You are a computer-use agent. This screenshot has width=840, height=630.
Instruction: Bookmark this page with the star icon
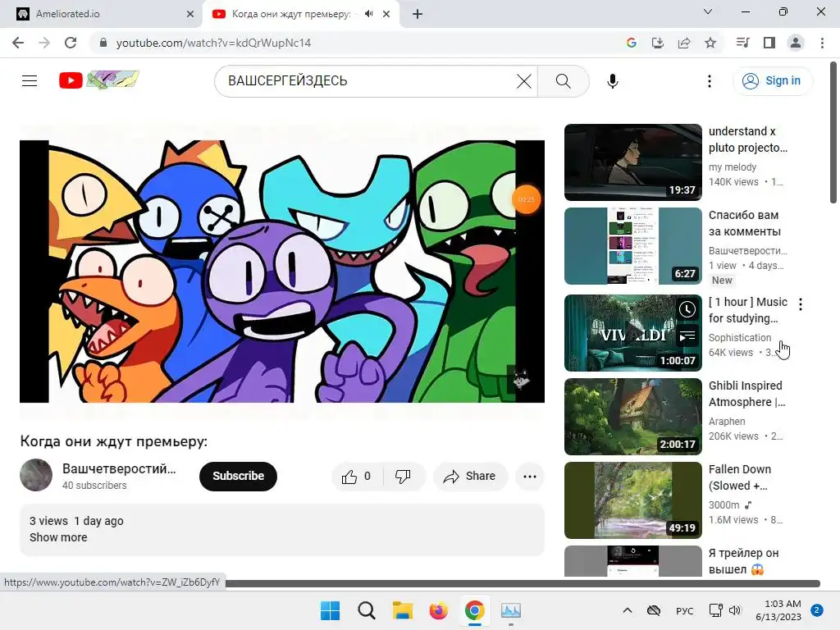(x=710, y=43)
